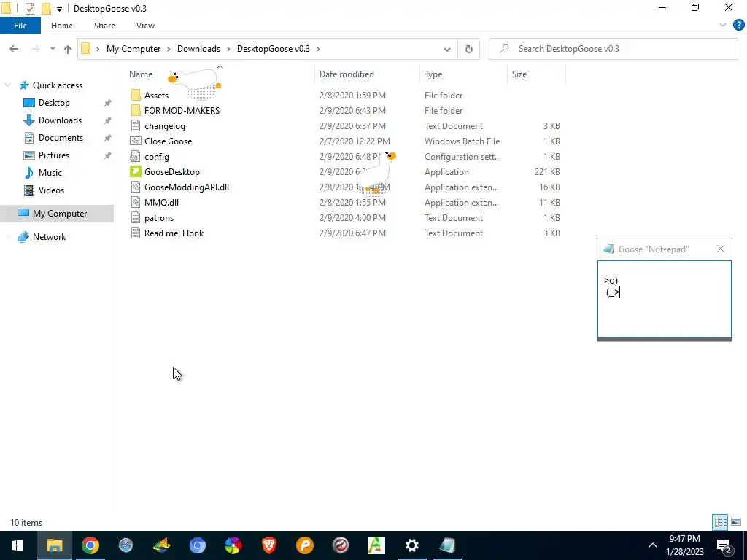Sort files by Size column
Viewport: 747px width, 560px height.
click(519, 74)
